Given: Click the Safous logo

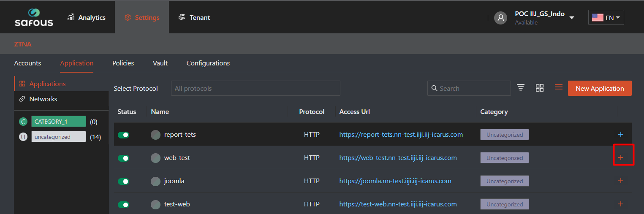Looking at the screenshot, I should click(34, 17).
